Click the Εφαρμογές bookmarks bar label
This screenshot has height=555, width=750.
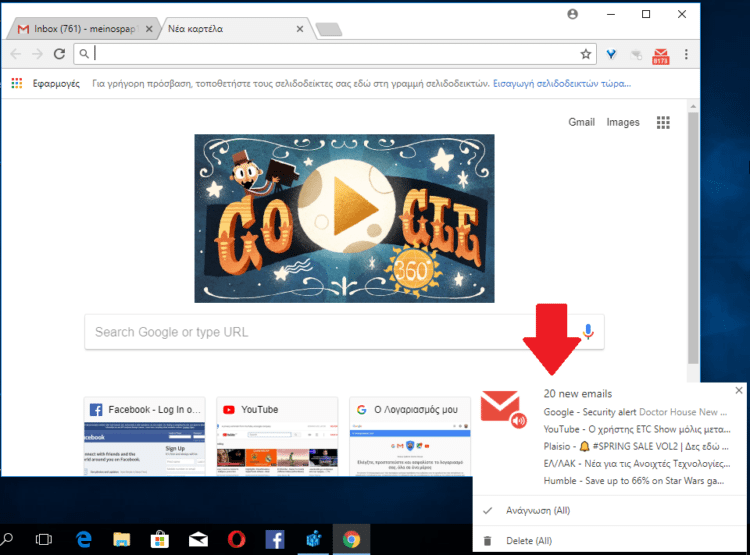click(56, 84)
